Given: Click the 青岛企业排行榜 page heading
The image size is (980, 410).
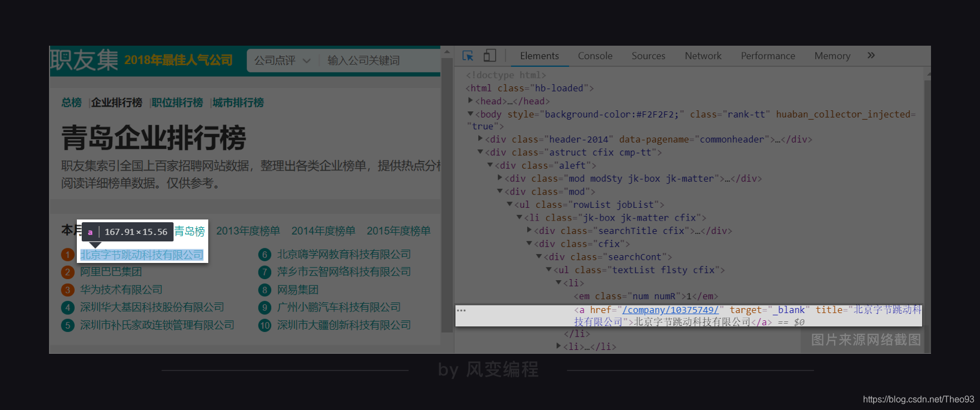Looking at the screenshot, I should 154,138.
